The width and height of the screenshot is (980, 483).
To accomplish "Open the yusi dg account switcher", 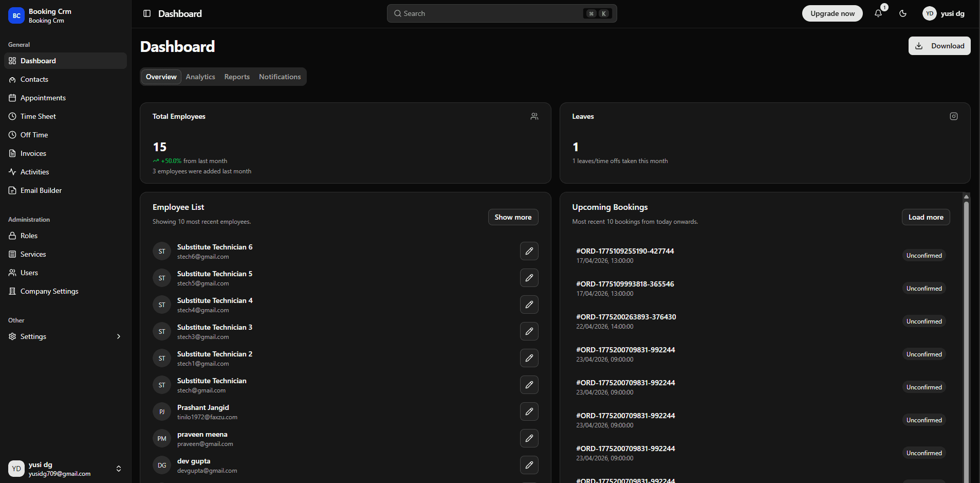I will click(x=65, y=469).
